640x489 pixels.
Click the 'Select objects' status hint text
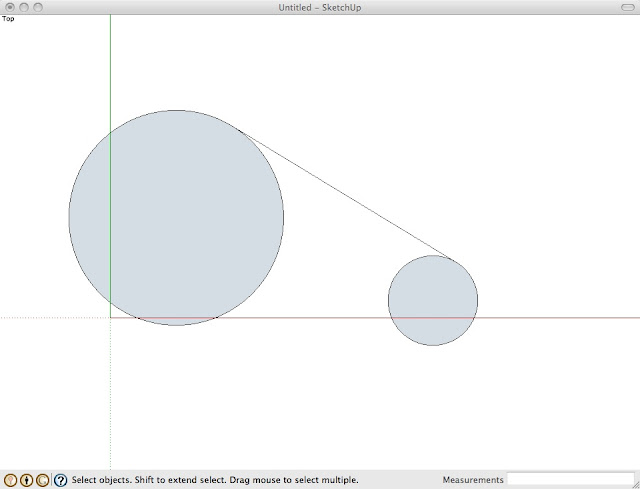[215, 480]
